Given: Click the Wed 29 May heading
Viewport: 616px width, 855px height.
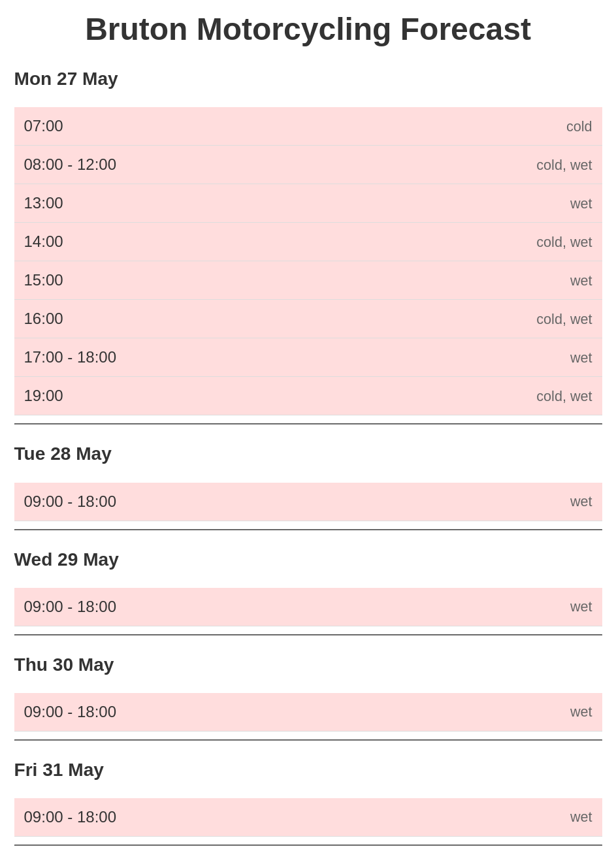Looking at the screenshot, I should pos(66,560).
